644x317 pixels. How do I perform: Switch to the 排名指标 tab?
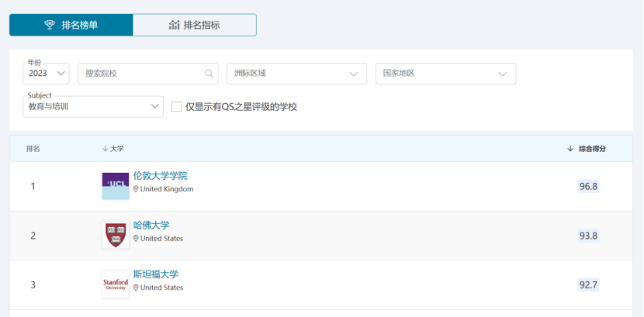(195, 25)
